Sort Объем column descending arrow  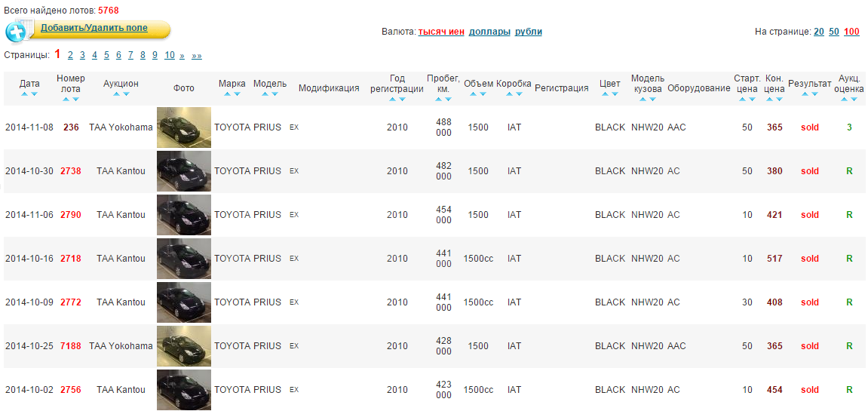[x=483, y=94]
